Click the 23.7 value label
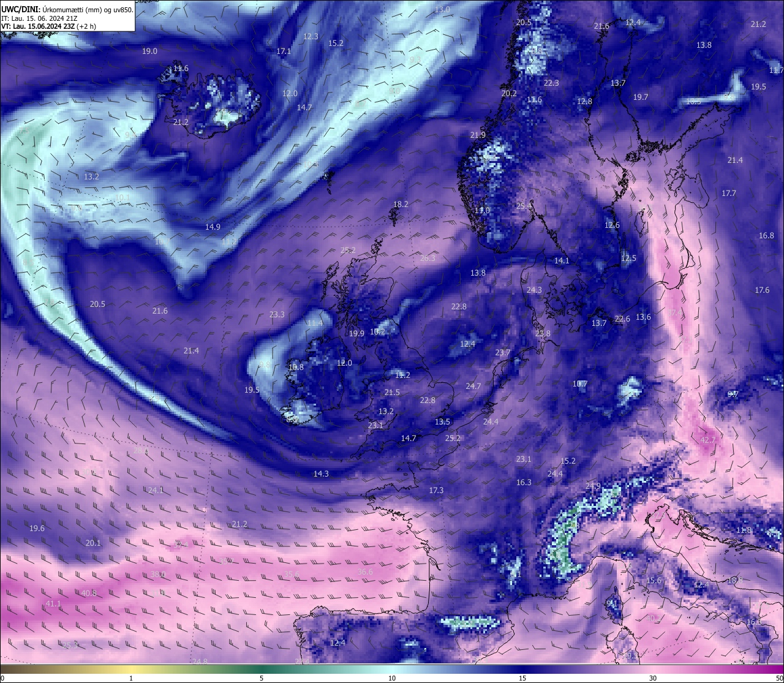Screen dimensions: 784x683 503,353
